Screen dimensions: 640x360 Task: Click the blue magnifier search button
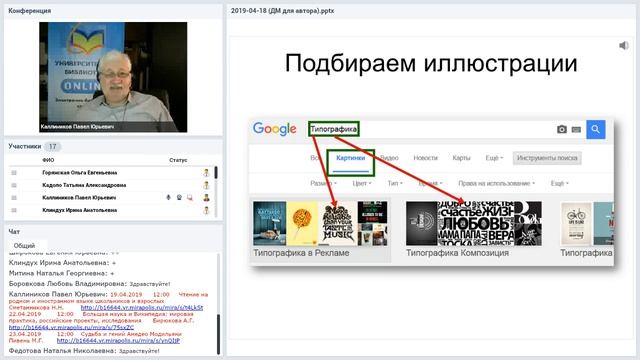[596, 129]
